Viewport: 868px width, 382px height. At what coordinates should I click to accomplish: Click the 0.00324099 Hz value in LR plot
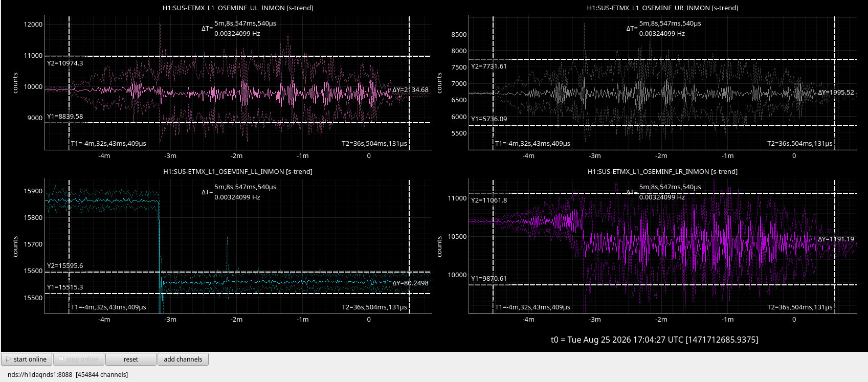point(662,197)
